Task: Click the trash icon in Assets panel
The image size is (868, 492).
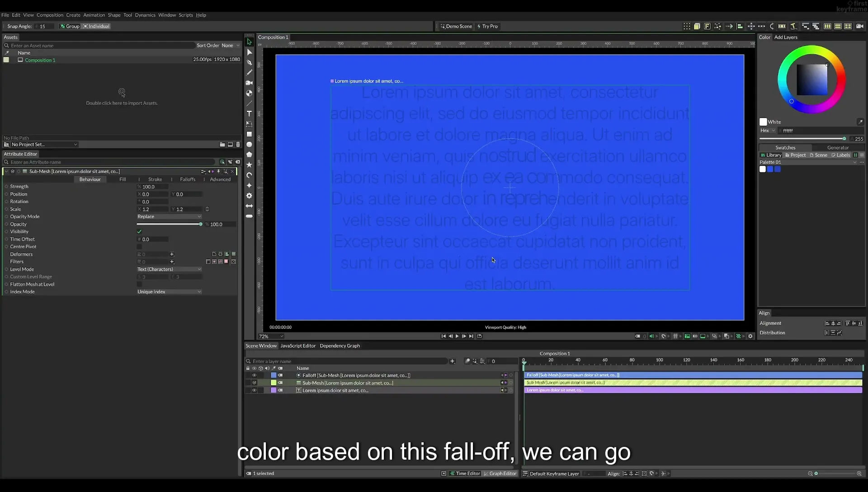Action: [x=238, y=144]
